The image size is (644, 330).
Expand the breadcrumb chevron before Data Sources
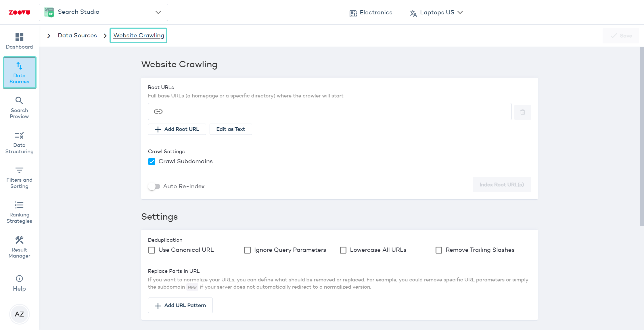(49, 36)
